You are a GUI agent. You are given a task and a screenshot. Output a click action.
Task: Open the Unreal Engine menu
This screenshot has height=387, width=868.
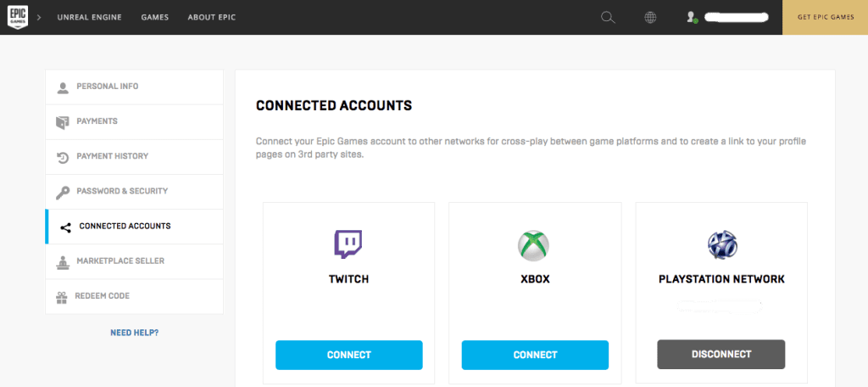tap(89, 17)
